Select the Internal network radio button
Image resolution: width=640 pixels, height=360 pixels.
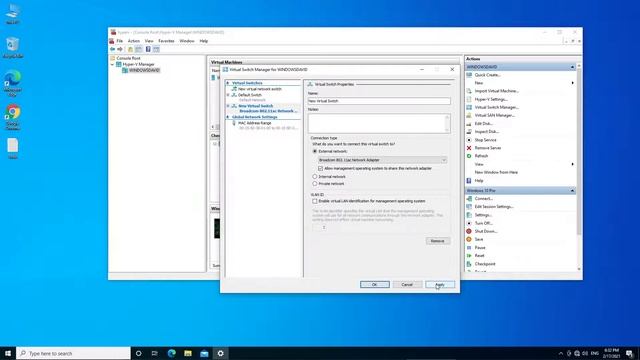click(x=315, y=177)
